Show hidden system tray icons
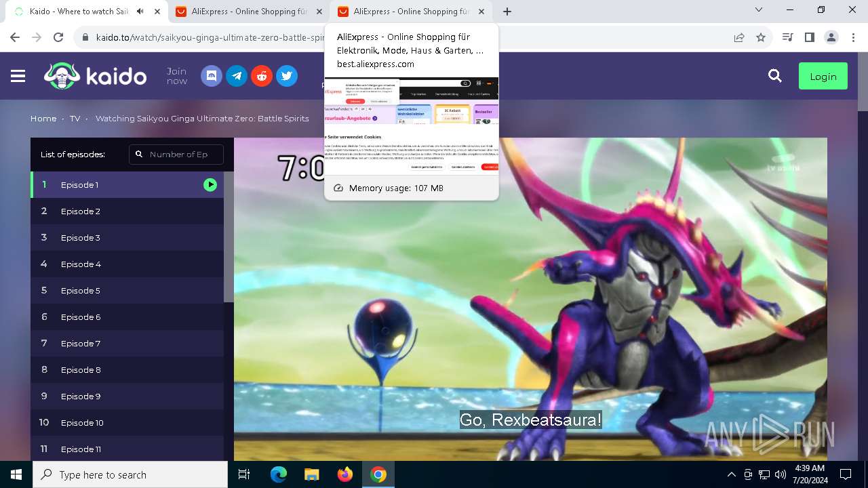The image size is (868, 488). click(731, 474)
